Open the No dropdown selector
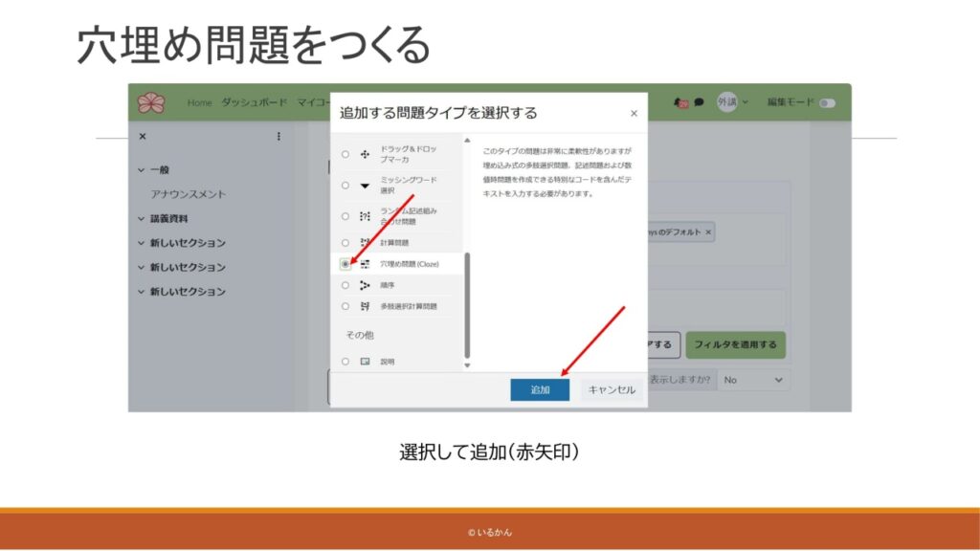 [753, 380]
